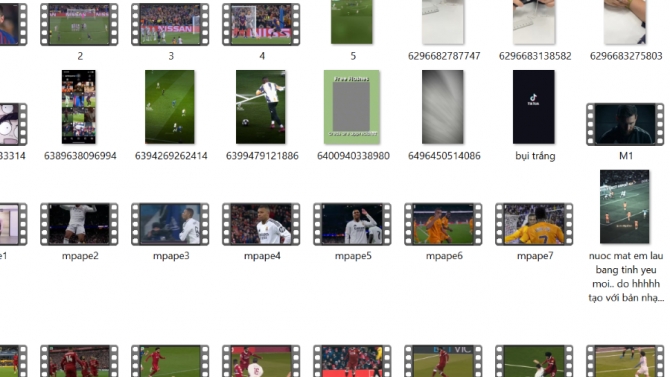Select the video thumbnail named 2
670x377 pixels.
tap(79, 24)
